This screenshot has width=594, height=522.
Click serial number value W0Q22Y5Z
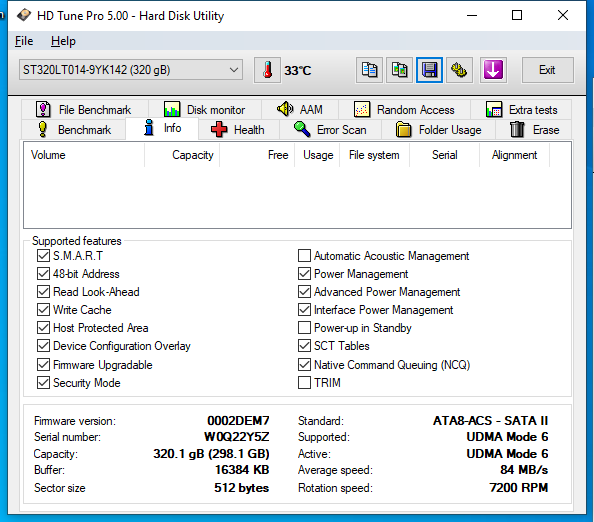[237, 437]
